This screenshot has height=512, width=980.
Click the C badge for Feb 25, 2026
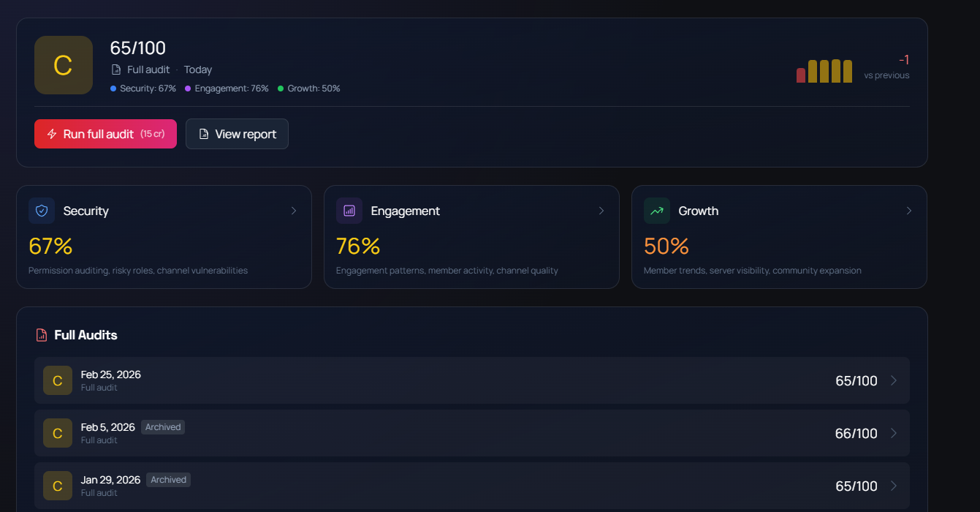coord(58,380)
